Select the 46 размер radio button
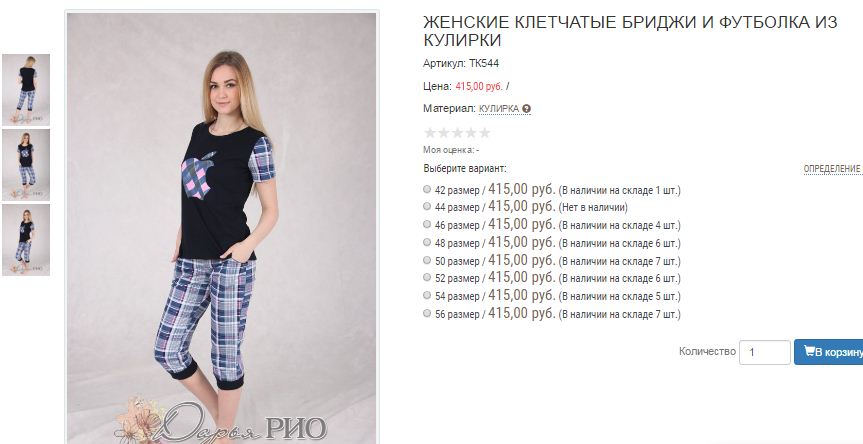Image resolution: width=863 pixels, height=444 pixels. click(x=427, y=224)
